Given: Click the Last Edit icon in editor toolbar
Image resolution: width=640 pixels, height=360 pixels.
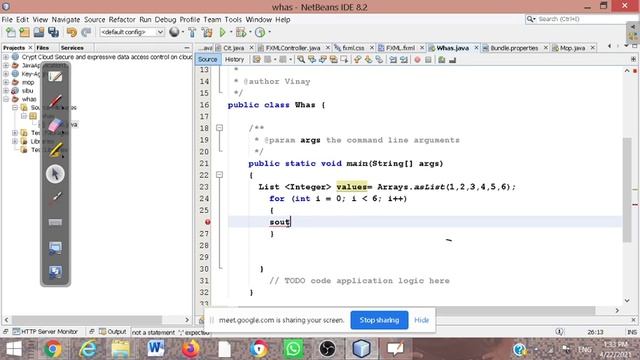Looking at the screenshot, I should 256,60.
